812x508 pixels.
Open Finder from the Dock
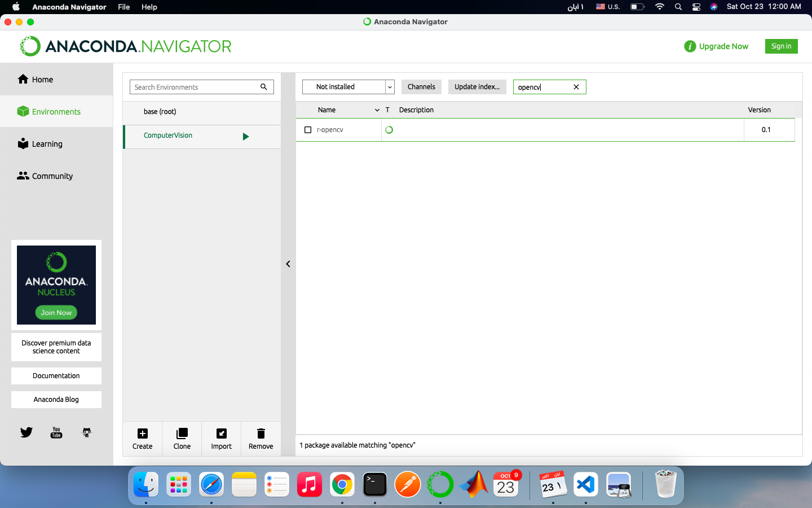pos(146,484)
